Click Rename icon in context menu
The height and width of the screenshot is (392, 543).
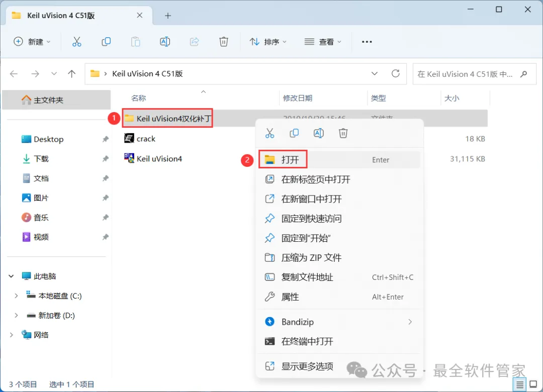pos(319,133)
